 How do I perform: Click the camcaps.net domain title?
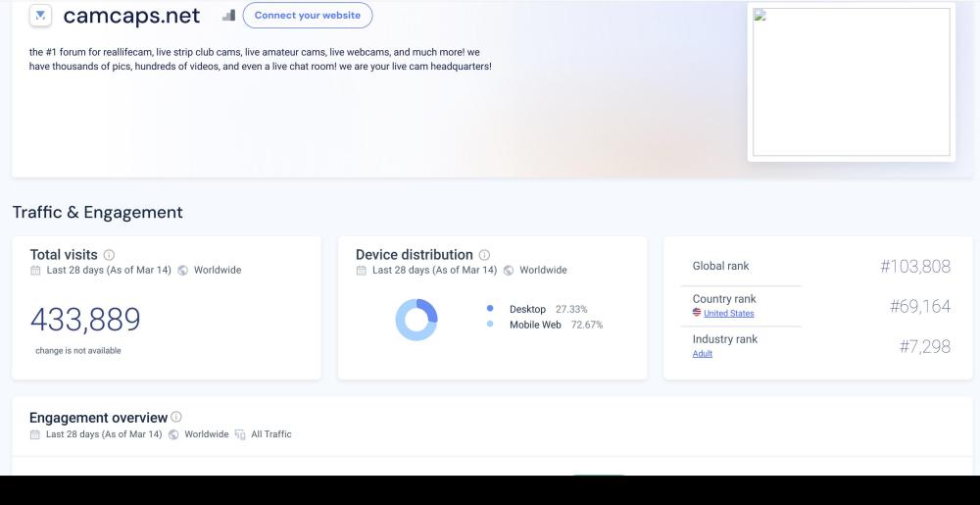pyautogui.click(x=131, y=16)
